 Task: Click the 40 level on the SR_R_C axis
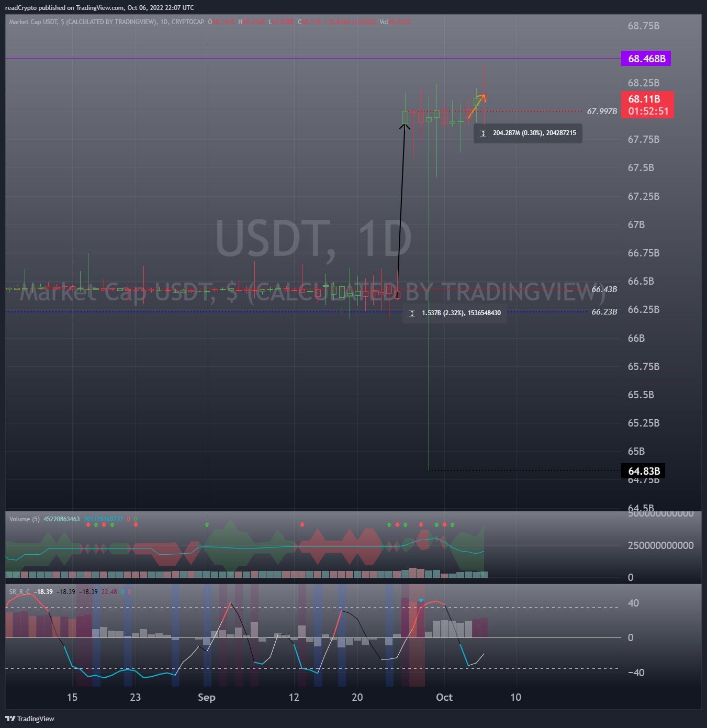633,603
